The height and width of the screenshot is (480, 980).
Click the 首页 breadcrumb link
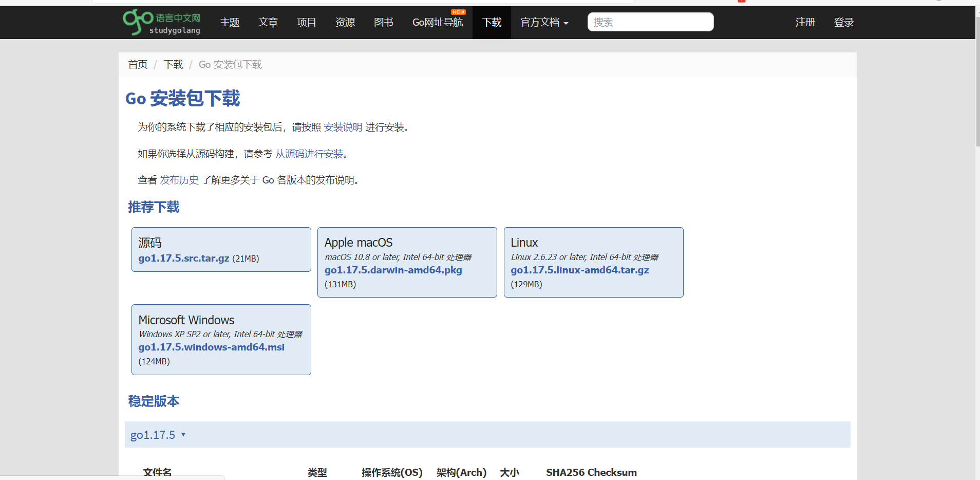pyautogui.click(x=137, y=64)
